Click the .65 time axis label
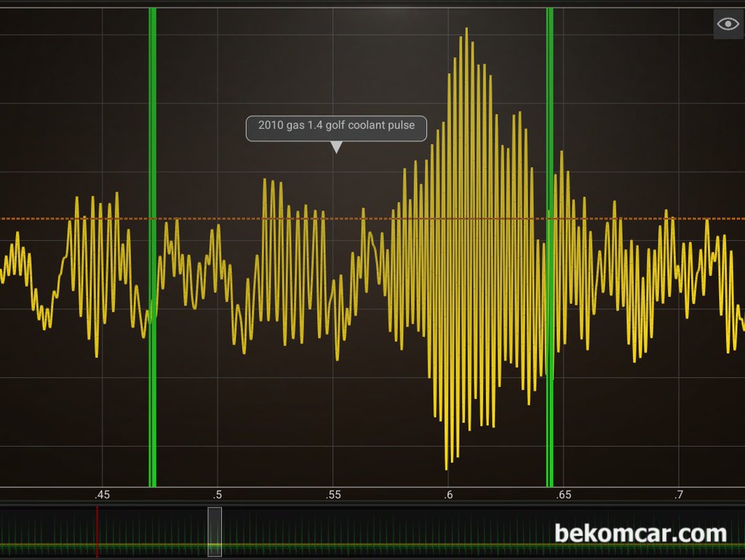Viewport: 745px width, 560px height. point(564,495)
